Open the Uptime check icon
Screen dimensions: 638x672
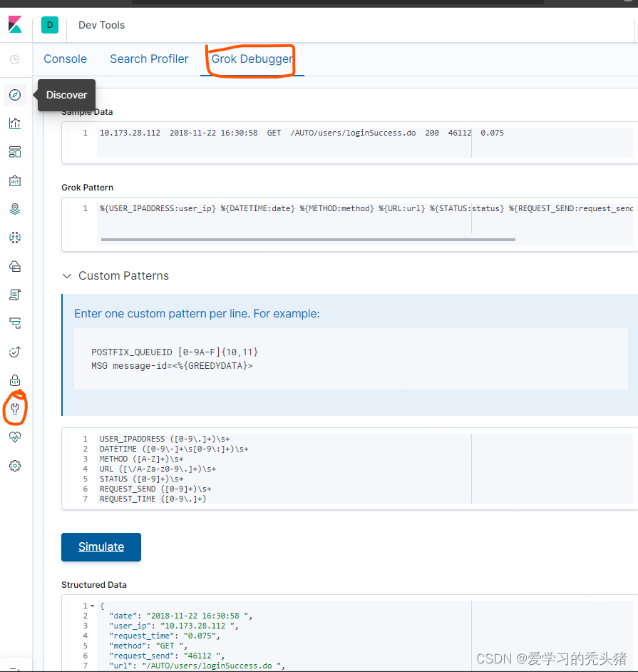[15, 352]
